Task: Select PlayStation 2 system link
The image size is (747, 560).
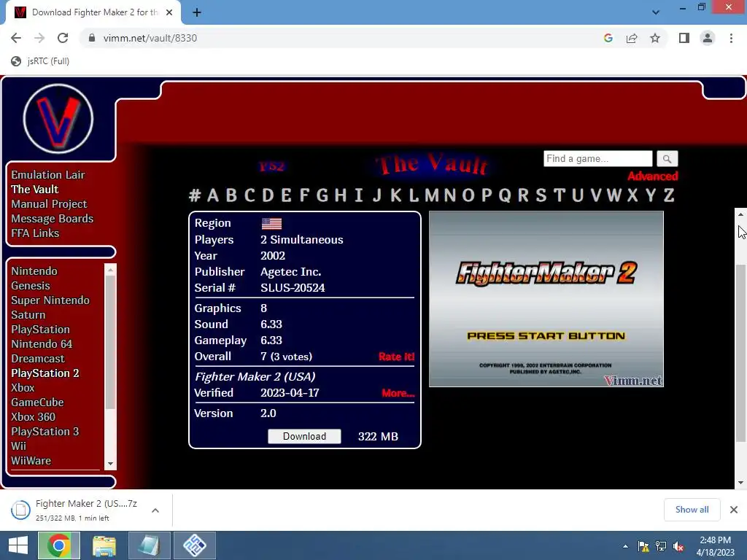Action: pos(45,373)
